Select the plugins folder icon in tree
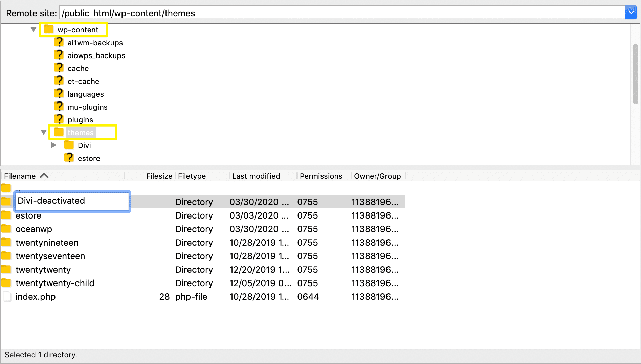This screenshot has width=641, height=364. (59, 119)
